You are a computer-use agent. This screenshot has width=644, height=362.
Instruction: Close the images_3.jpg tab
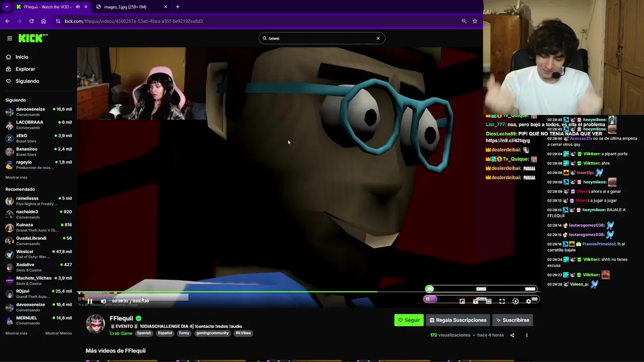(166, 7)
